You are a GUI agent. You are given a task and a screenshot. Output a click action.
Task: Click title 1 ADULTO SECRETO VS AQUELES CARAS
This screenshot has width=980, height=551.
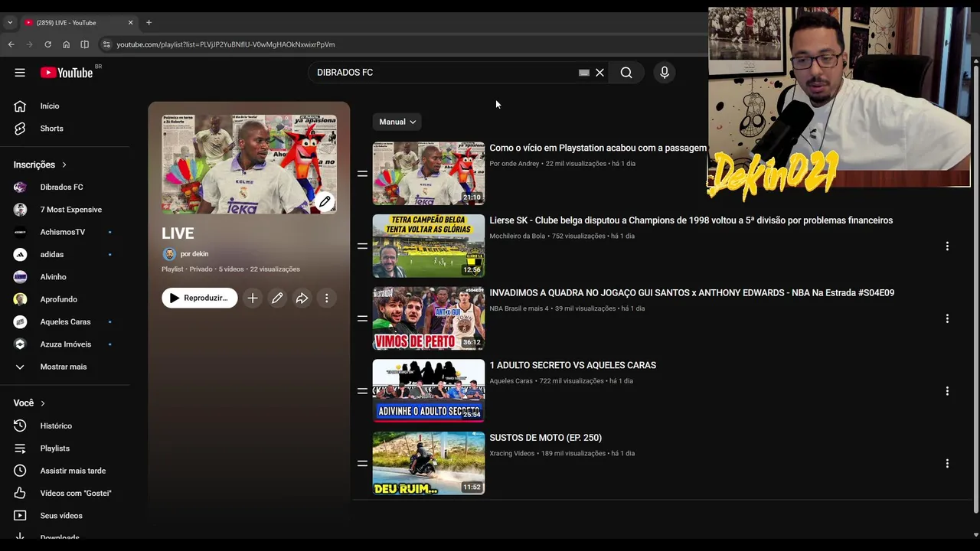[x=573, y=366]
